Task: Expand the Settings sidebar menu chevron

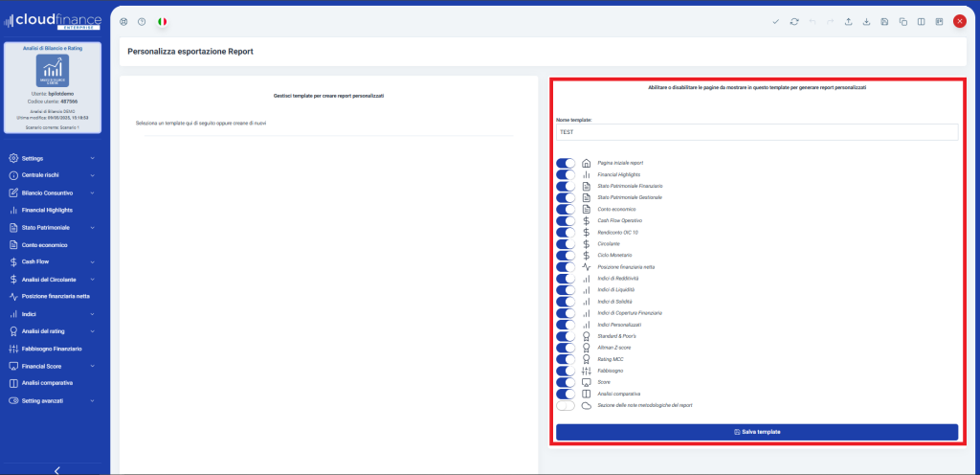Action: [93, 159]
